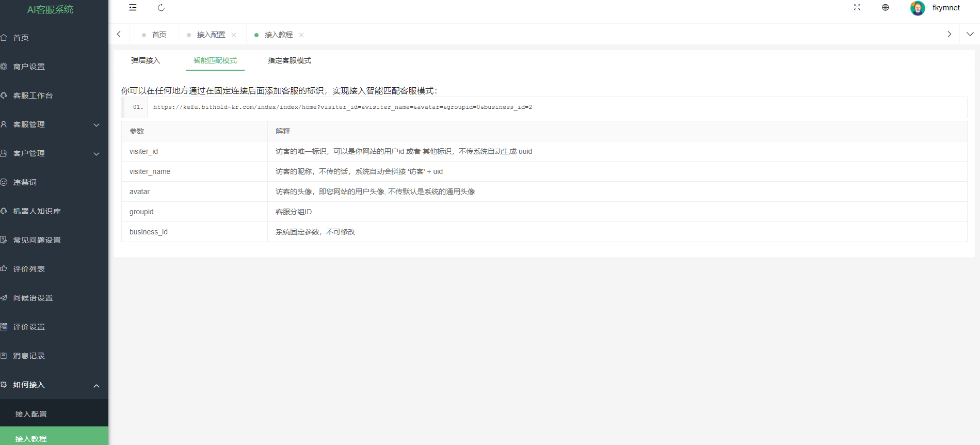
Task: Click person icon beside 客服管理
Action: tap(4, 124)
